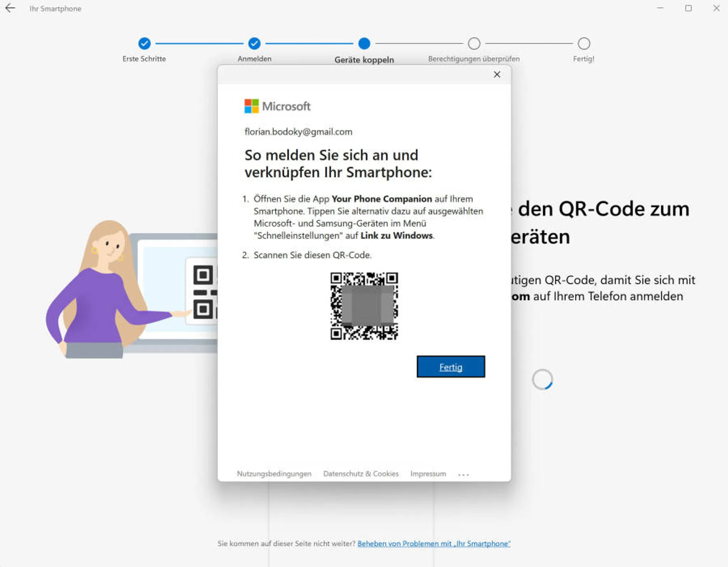Viewport: 728px width, 567px height.
Task: Expand the three-dot more options in footer
Action: coord(464,475)
